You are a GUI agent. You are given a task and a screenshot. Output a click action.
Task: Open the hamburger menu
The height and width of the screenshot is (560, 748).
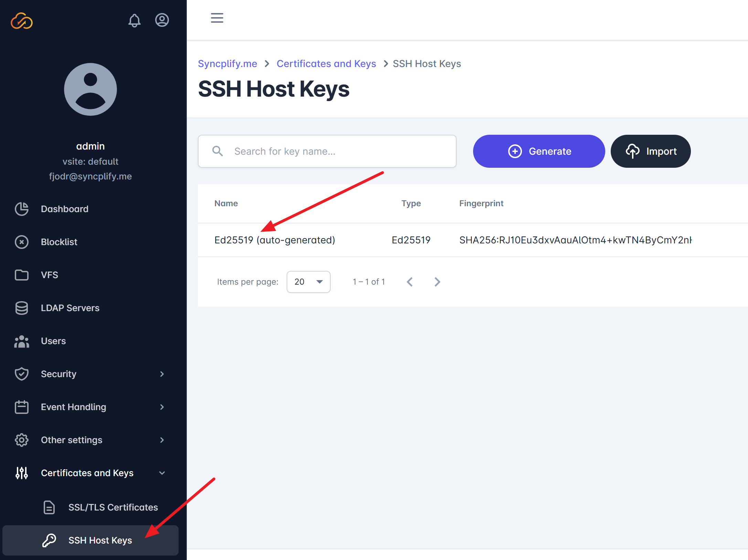coord(217,18)
